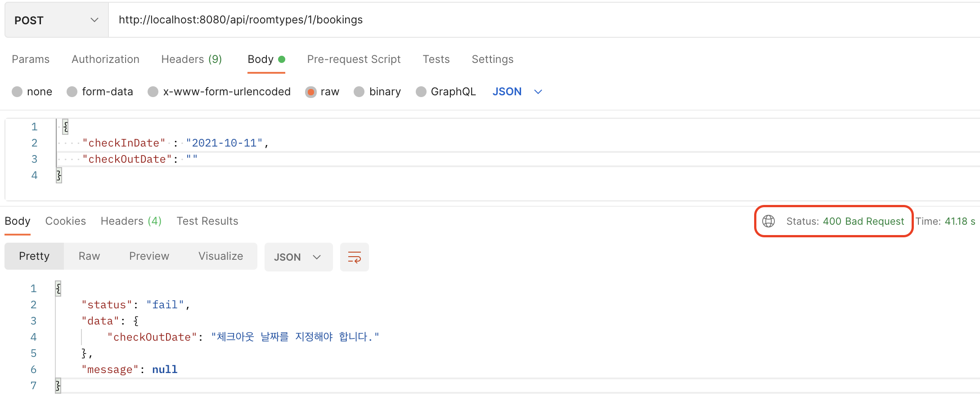Switch to request Headers (9) tab

pos(191,59)
